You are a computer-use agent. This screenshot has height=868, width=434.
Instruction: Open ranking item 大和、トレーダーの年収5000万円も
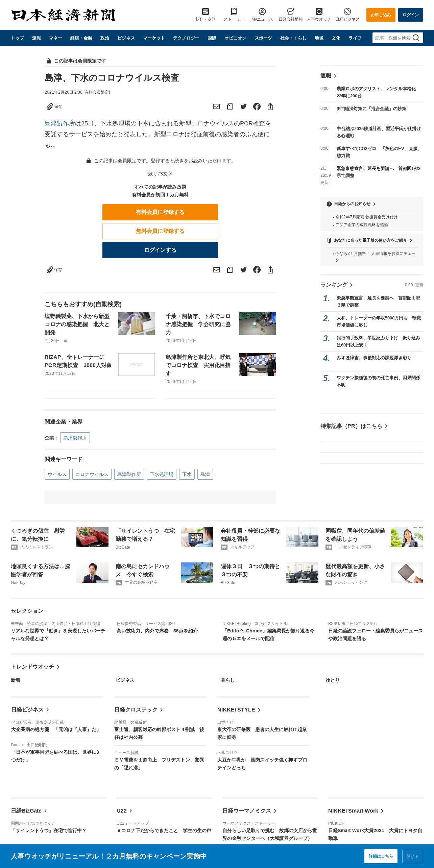click(x=379, y=321)
